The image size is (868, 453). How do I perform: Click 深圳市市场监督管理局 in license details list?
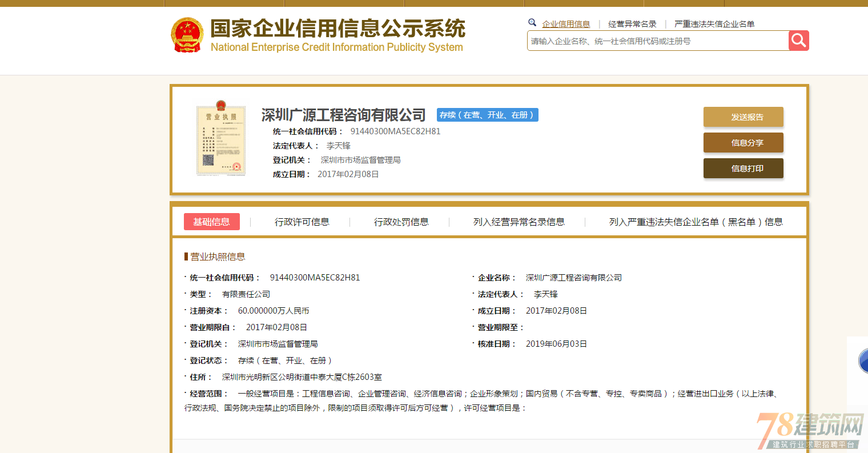click(278, 344)
